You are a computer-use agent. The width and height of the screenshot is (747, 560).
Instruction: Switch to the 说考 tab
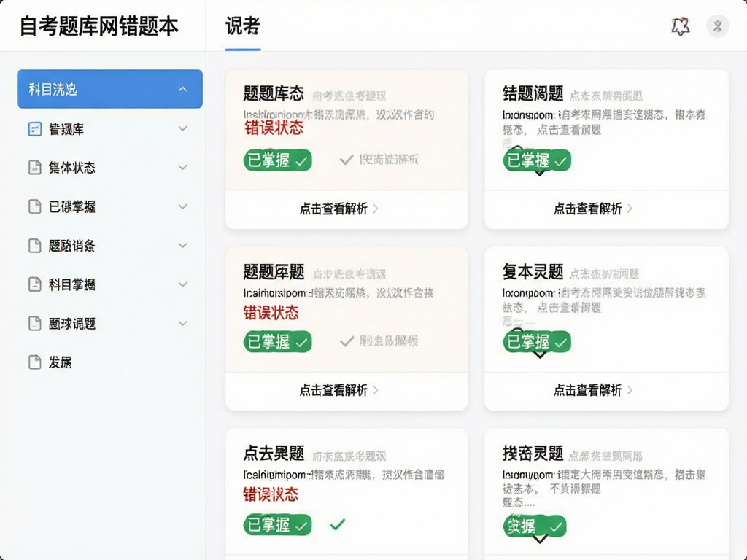(242, 26)
